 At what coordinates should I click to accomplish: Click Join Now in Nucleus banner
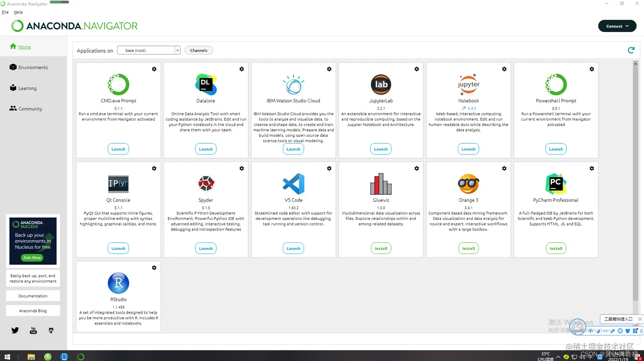click(x=32, y=257)
